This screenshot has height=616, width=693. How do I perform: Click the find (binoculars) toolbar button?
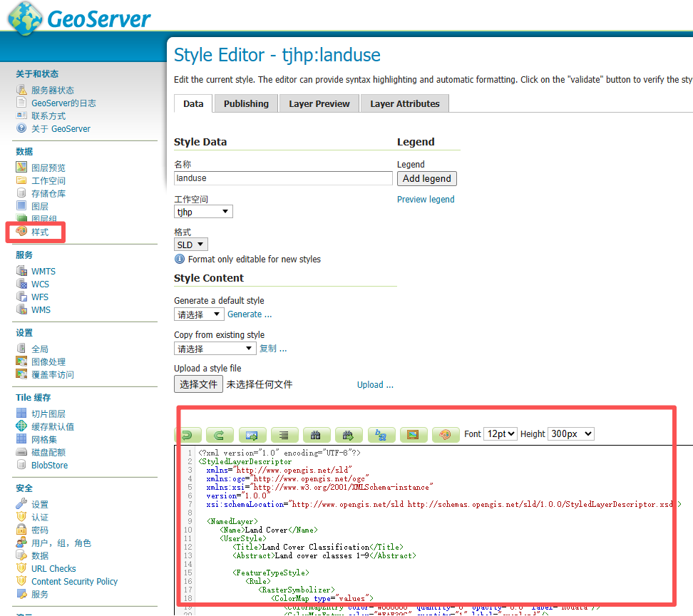317,436
